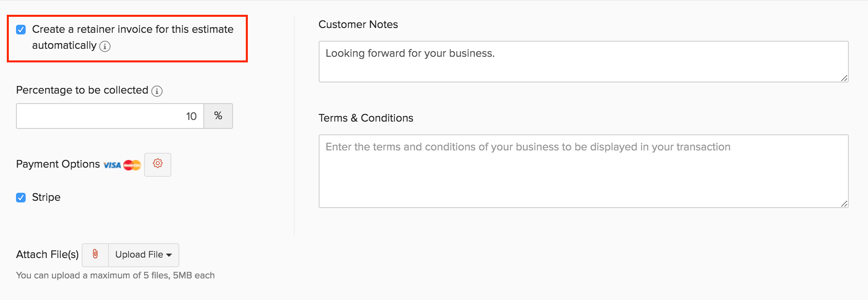Uncheck Create a retainer invoice automatically

point(21,30)
